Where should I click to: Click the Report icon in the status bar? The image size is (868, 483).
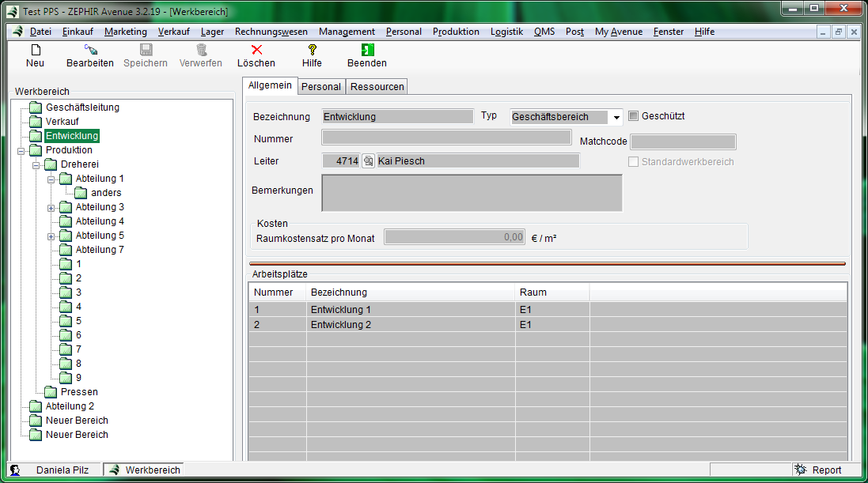[x=801, y=470]
